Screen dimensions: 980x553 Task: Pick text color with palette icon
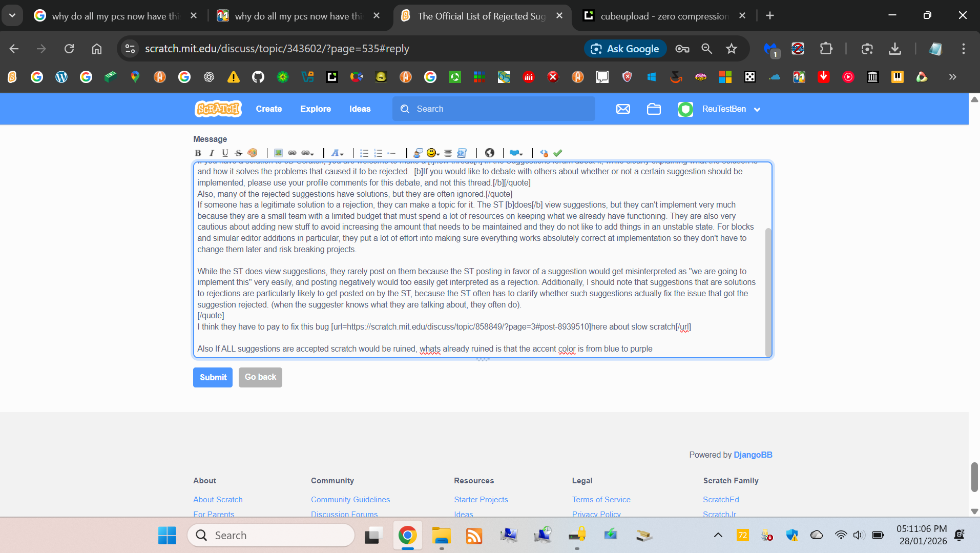click(x=252, y=153)
